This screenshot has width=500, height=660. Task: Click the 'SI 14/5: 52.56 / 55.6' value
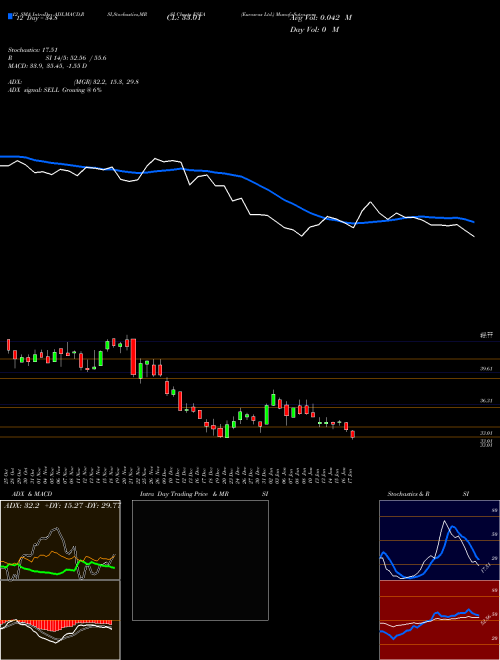pyautogui.click(x=76, y=58)
